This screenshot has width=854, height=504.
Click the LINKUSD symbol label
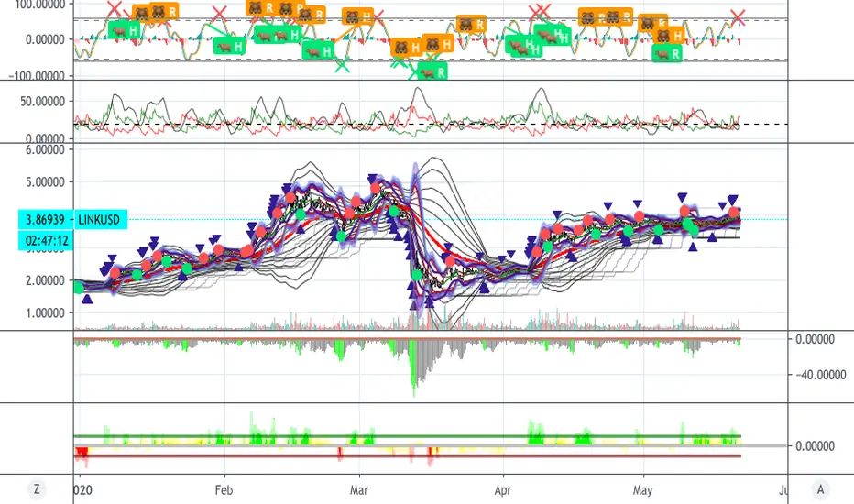[x=99, y=220]
